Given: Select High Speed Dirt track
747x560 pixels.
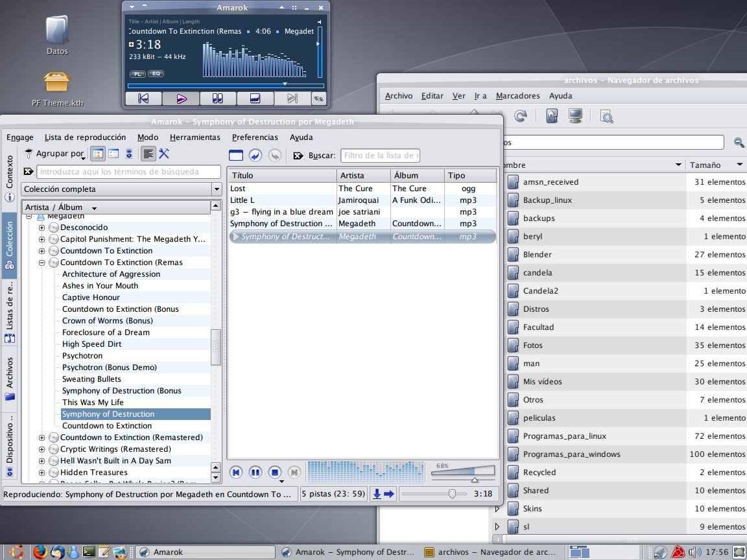Looking at the screenshot, I should point(91,344).
